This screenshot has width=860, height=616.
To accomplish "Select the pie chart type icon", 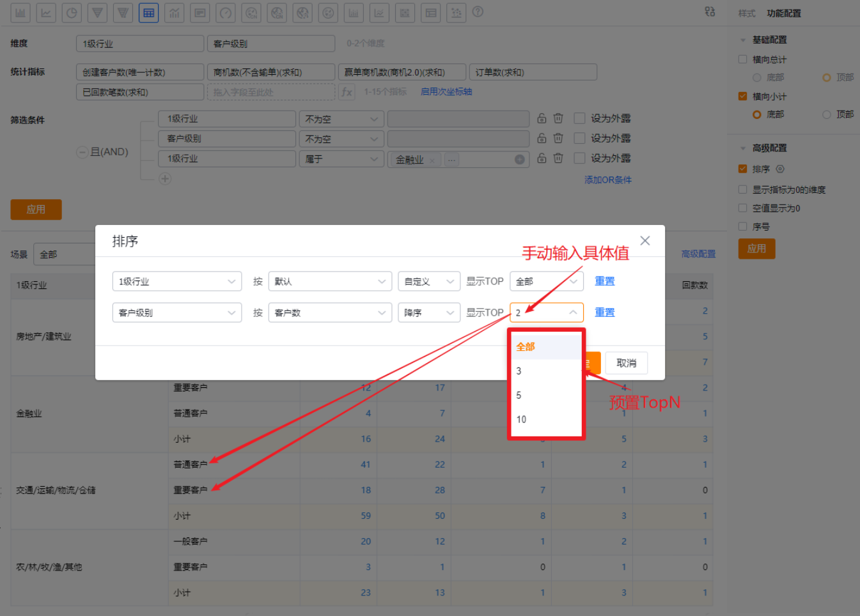I will (72, 13).
